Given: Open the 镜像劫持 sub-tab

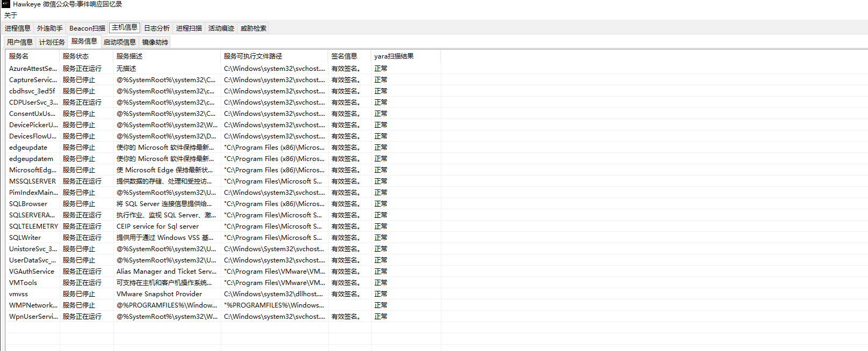Looking at the screenshot, I should click(x=155, y=42).
